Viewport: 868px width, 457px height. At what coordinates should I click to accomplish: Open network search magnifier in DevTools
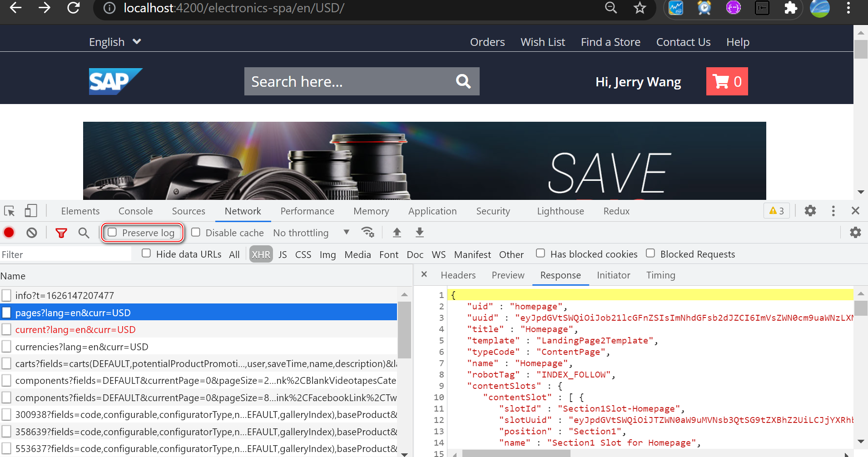[84, 233]
